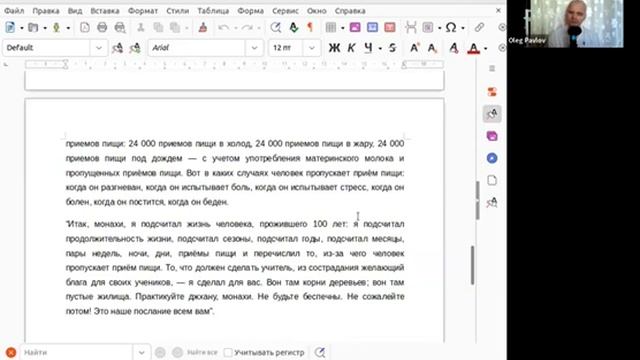Open the Сервис menu
The width and height of the screenshot is (640, 360).
(x=285, y=11)
